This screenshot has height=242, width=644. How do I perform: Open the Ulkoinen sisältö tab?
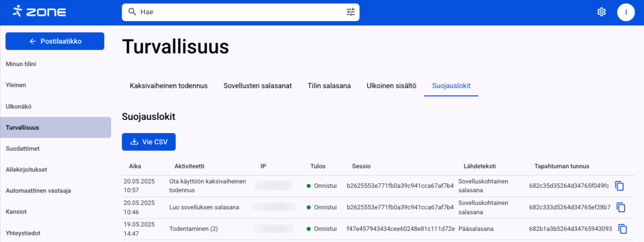391,86
